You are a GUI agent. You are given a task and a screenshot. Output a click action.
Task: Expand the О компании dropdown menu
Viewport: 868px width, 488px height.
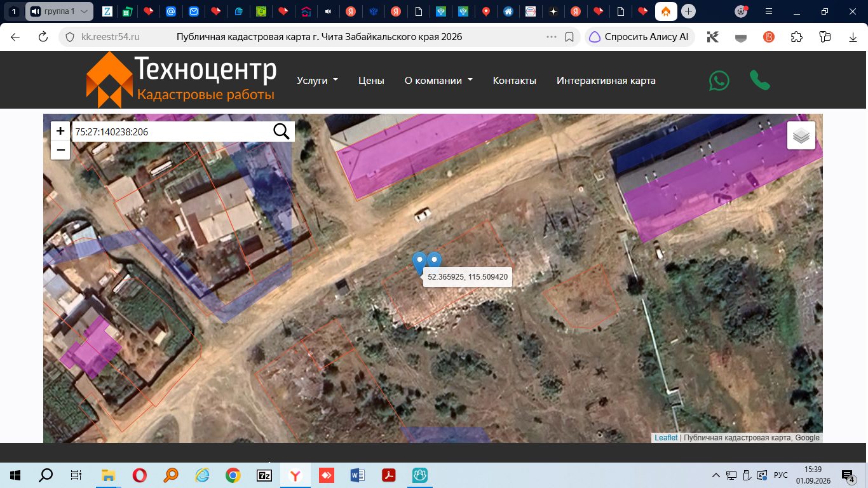pyautogui.click(x=438, y=81)
